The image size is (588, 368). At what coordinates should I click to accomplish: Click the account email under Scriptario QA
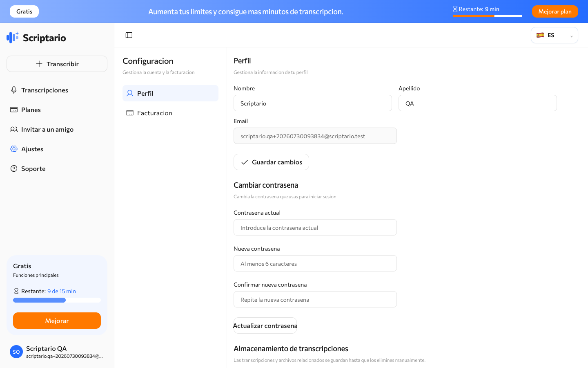[x=65, y=356]
